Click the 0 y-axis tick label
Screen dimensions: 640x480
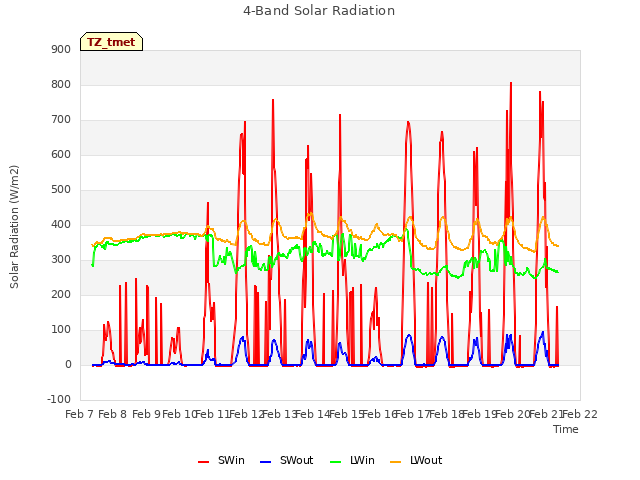[68, 364]
